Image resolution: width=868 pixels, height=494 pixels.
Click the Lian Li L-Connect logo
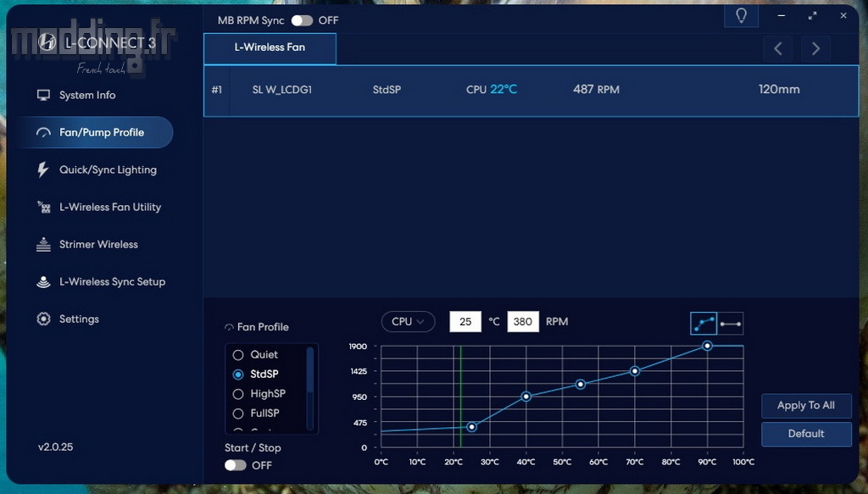(x=47, y=42)
